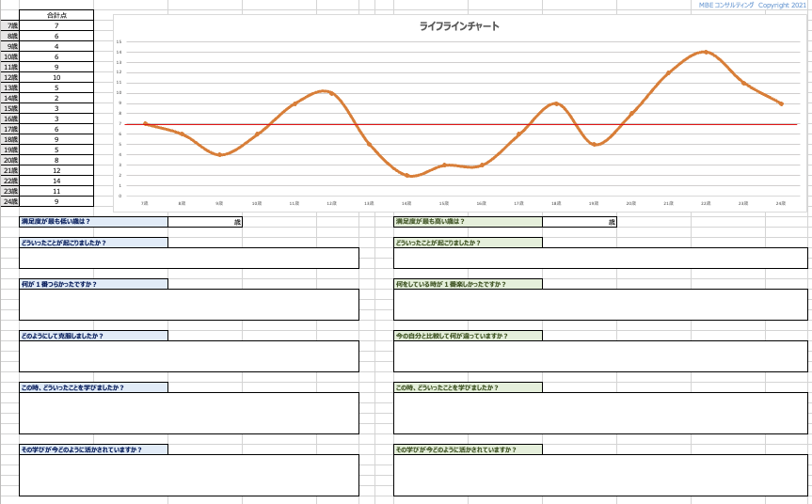812x504 pixels.
Task: Click the 24歳 label on chart horizontal axis
Action: click(x=781, y=203)
